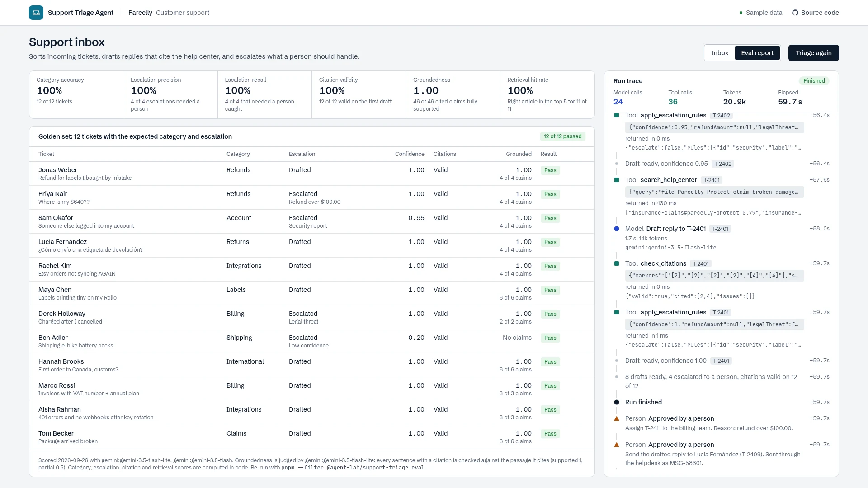The image size is (868, 488).
Task: Select the Eval report tab
Action: (757, 53)
